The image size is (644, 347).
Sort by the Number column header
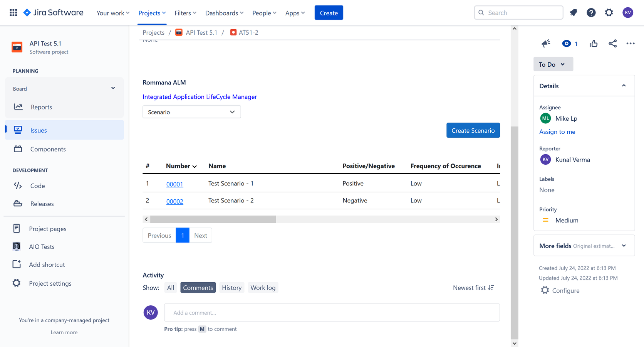pyautogui.click(x=181, y=166)
